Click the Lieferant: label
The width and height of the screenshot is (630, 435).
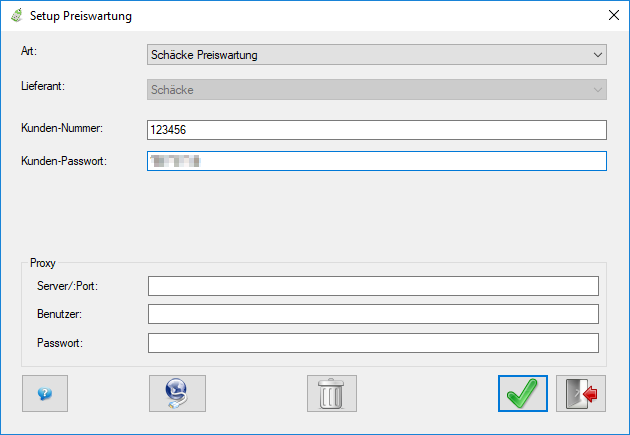click(43, 86)
